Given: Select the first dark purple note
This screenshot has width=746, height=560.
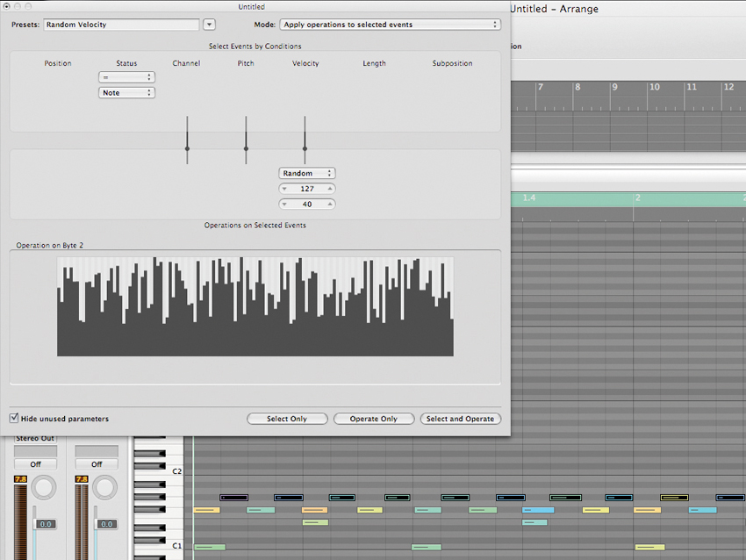Looking at the screenshot, I should click(233, 498).
